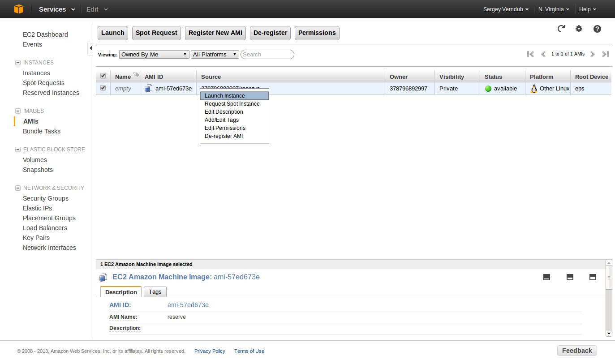The height and width of the screenshot is (364, 615).
Task: Open the N. Virginia region dropdown
Action: pos(554,9)
